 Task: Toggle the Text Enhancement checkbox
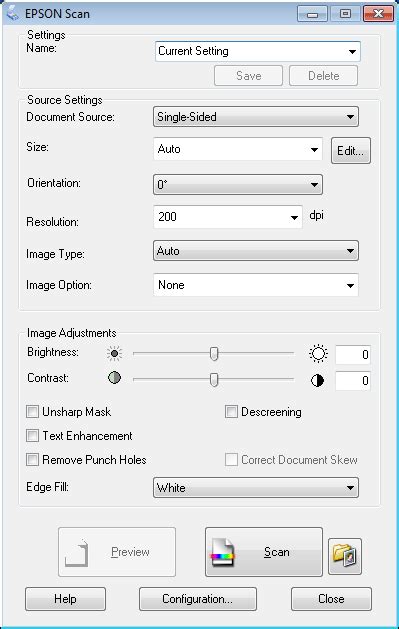(x=32, y=436)
